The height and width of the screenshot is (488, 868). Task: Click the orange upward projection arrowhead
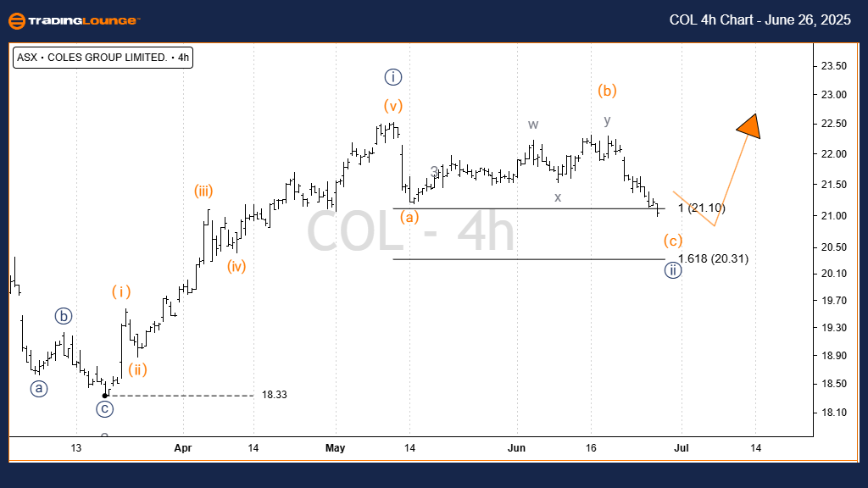pyautogui.click(x=748, y=125)
